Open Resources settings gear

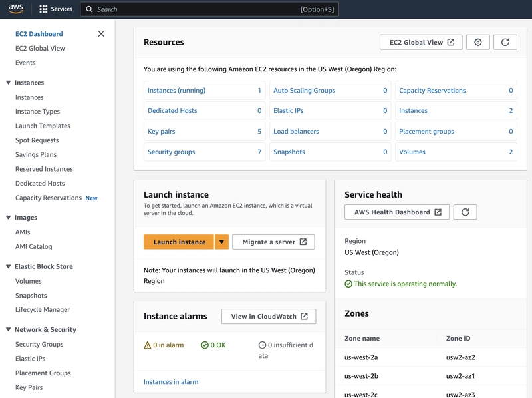477,42
